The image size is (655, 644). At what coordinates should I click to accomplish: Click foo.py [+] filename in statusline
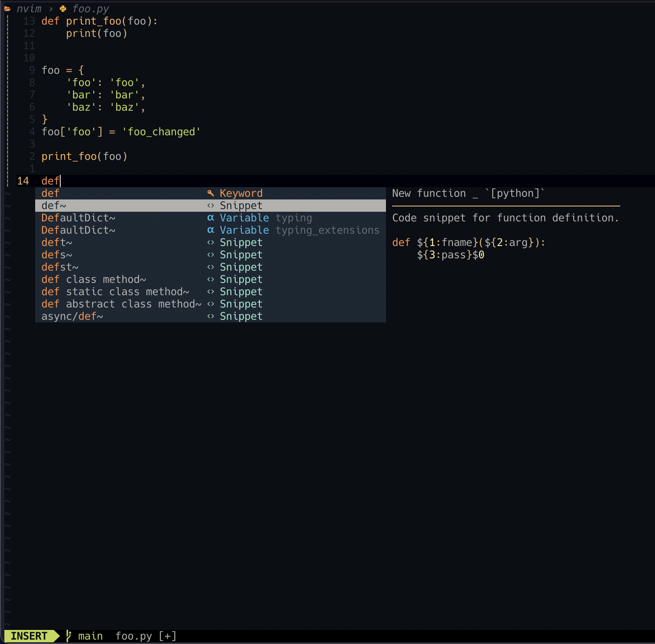point(145,636)
